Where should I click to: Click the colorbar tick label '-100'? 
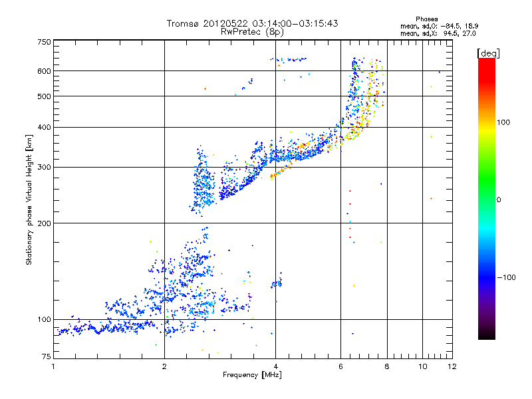(507, 277)
